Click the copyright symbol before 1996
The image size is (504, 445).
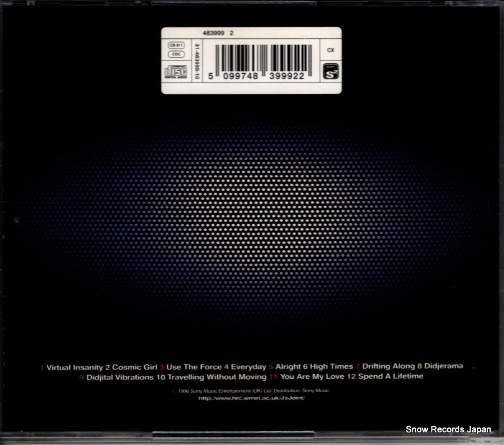click(x=172, y=390)
